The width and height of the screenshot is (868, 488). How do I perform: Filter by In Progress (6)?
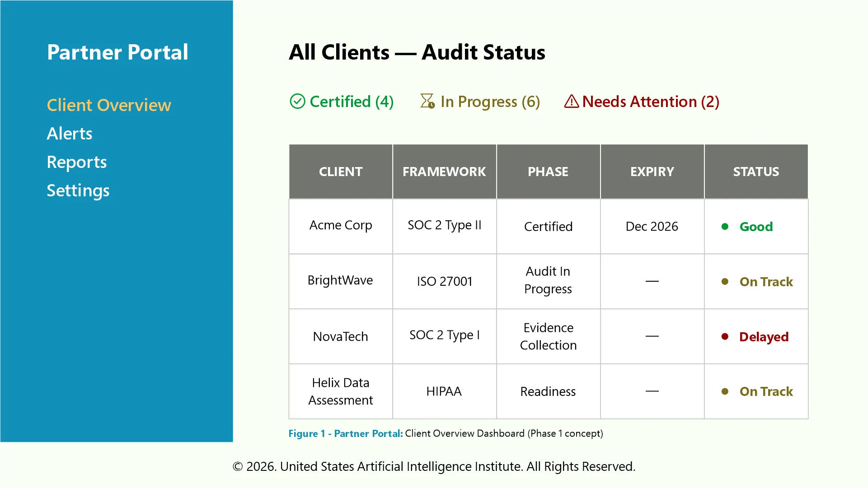tap(480, 102)
